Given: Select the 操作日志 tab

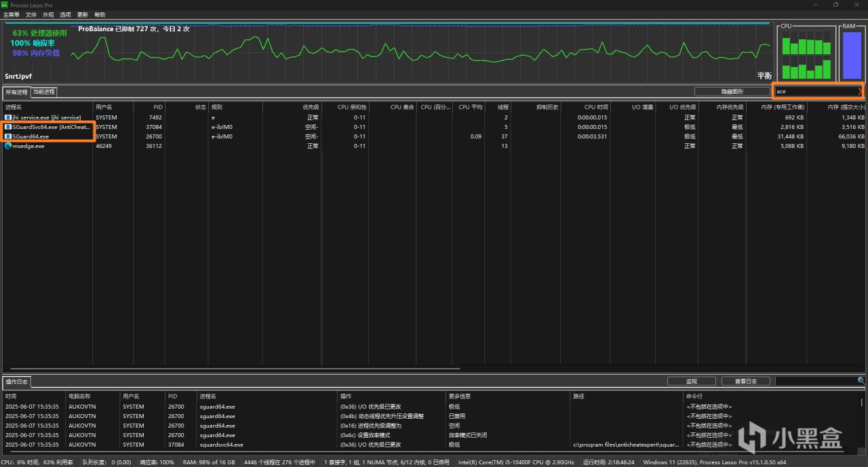Looking at the screenshot, I should [x=17, y=381].
